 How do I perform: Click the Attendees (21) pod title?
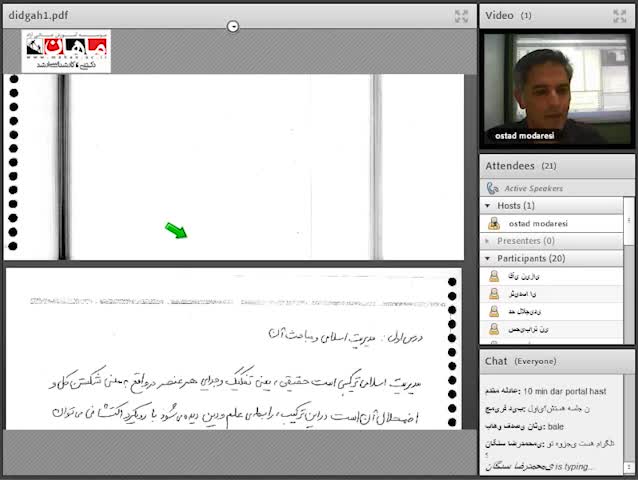[x=521, y=165]
